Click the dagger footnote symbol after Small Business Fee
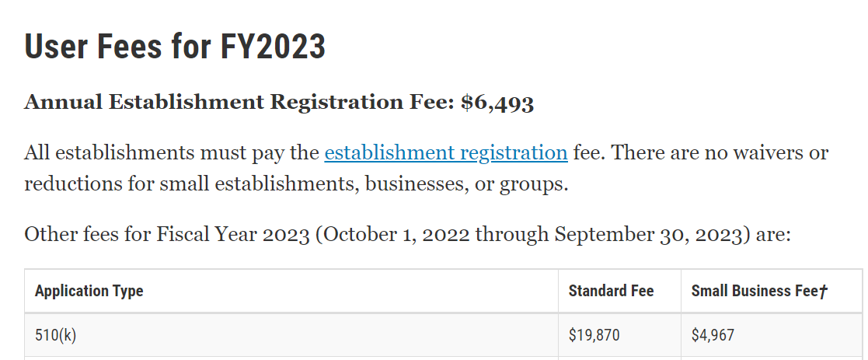Image resolution: width=868 pixels, height=360 pixels. pyautogui.click(x=823, y=292)
